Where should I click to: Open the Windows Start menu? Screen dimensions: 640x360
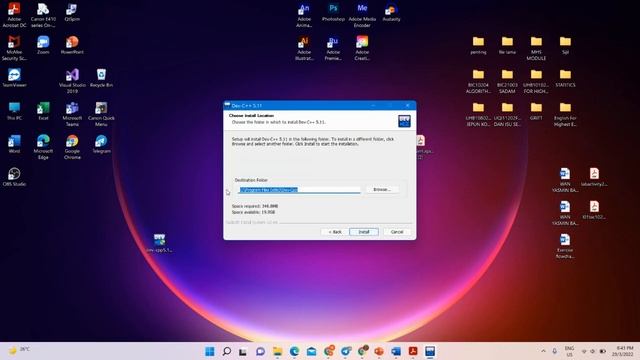(210, 351)
